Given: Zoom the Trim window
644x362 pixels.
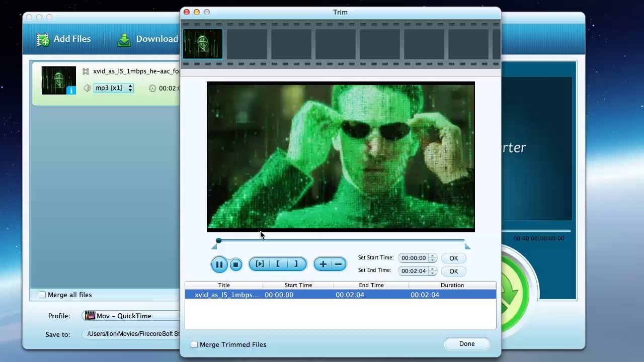Looking at the screenshot, I should 207,12.
